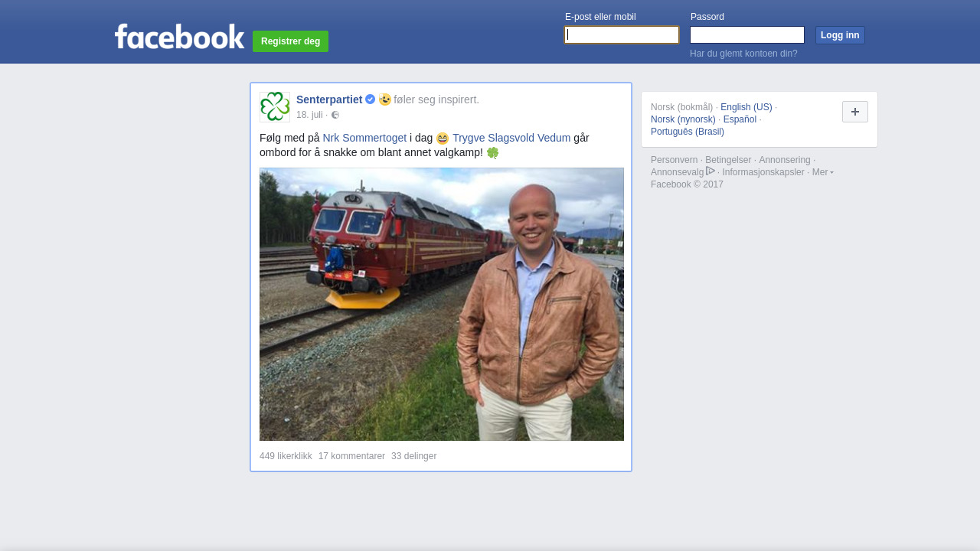This screenshot has height=551, width=980.
Task: Open Har du glemt kontoen din link
Action: [743, 54]
